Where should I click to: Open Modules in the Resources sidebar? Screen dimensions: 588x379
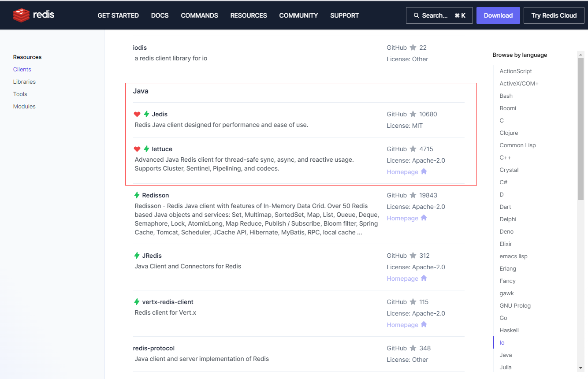pos(24,106)
